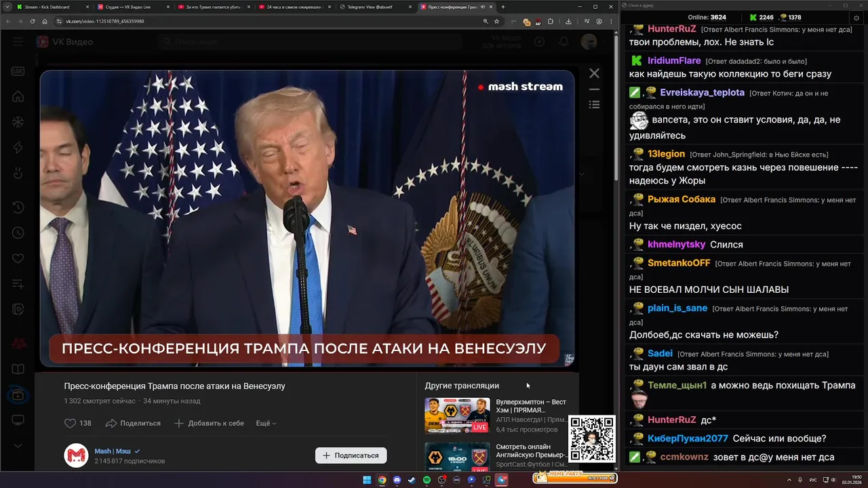Switch to the 24 часа в самом ожиревшем tab
868x488 pixels.
[294, 7]
